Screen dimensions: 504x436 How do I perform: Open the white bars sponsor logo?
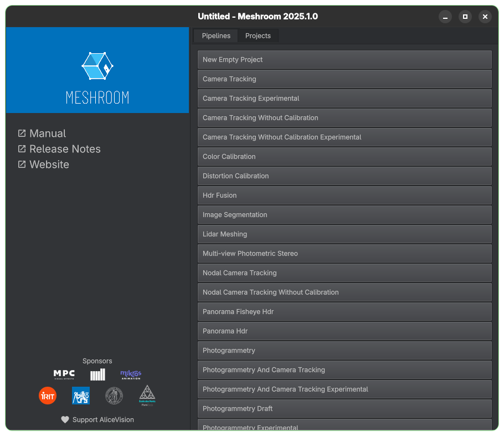97,375
